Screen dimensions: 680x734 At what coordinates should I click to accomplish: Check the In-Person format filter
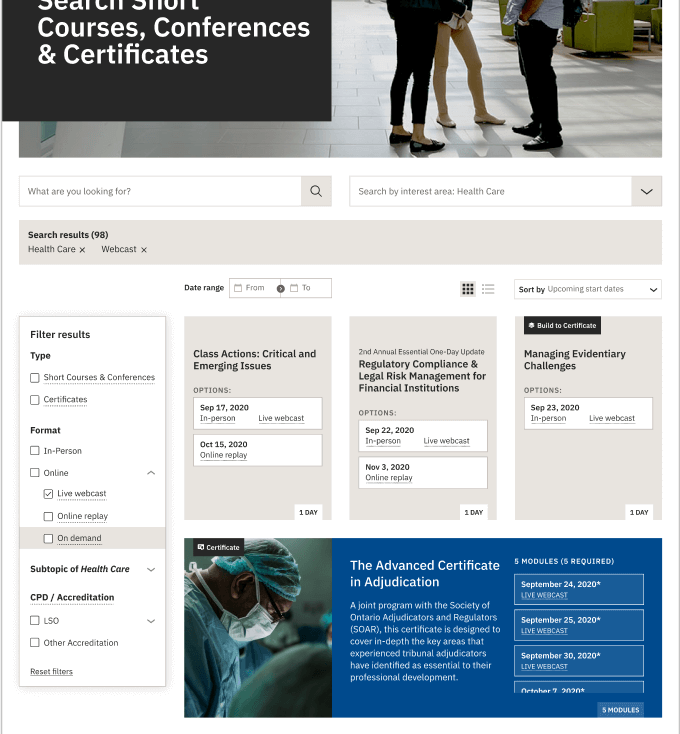coord(35,450)
